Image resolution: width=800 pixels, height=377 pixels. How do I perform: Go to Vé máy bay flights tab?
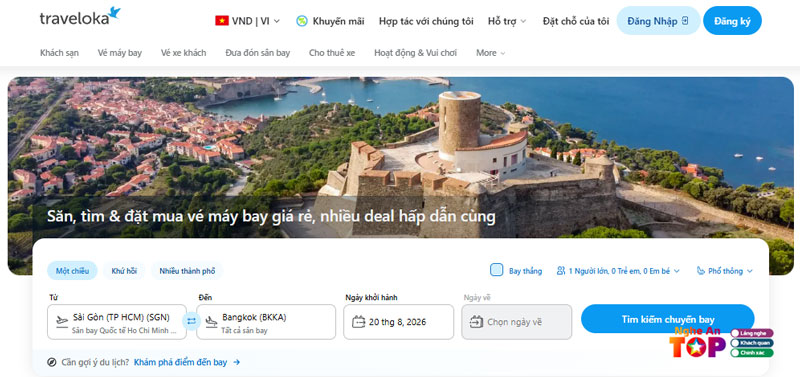click(x=120, y=53)
